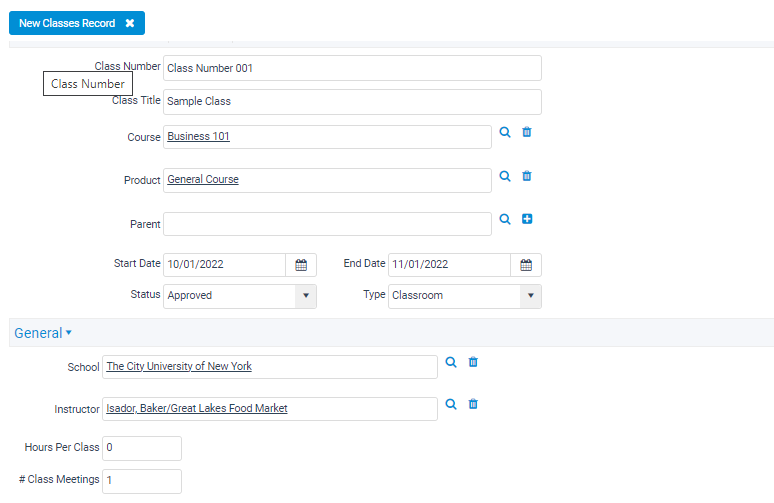
Task: Open the Status dropdown arrow
Action: click(306, 296)
